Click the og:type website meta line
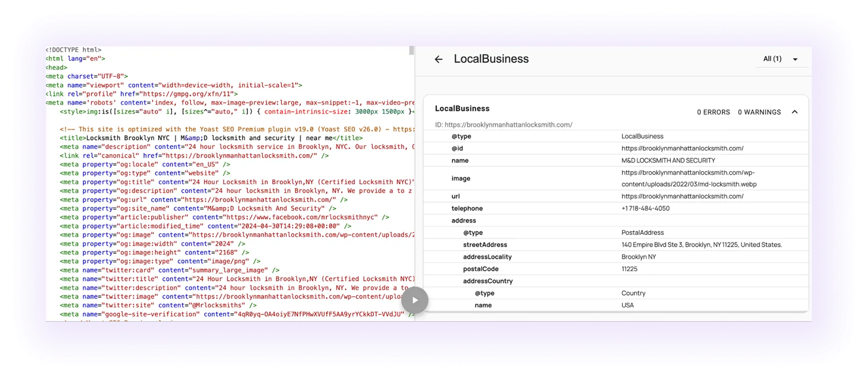The width and height of the screenshot is (868, 378). (x=145, y=173)
